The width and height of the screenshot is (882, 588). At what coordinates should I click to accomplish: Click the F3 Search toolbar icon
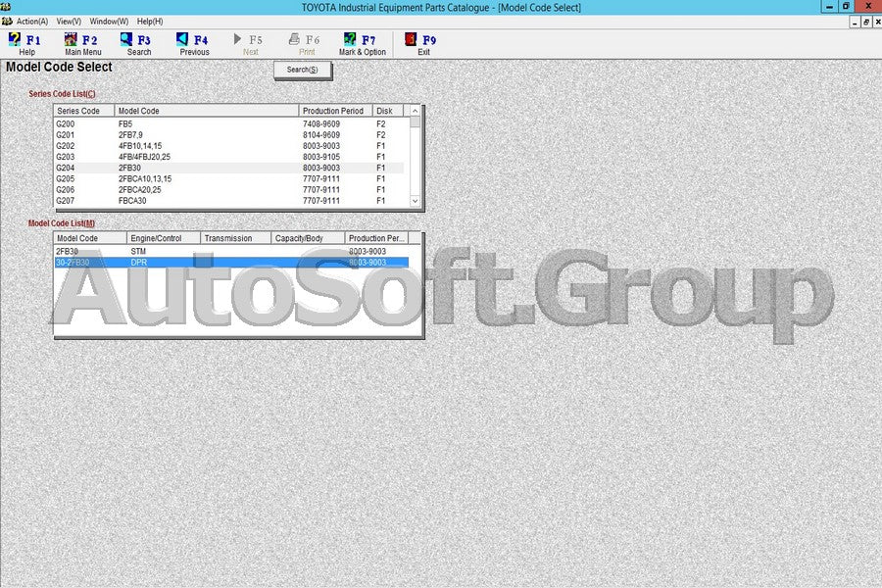coord(127,40)
